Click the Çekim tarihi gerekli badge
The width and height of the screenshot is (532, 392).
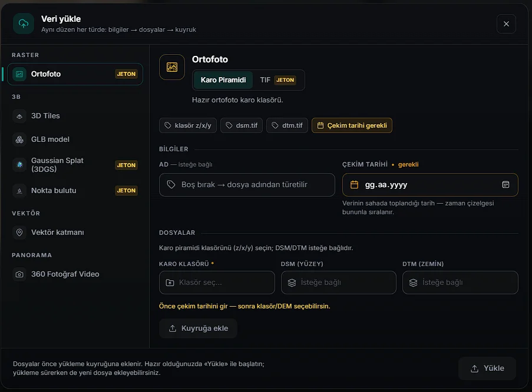coord(352,125)
